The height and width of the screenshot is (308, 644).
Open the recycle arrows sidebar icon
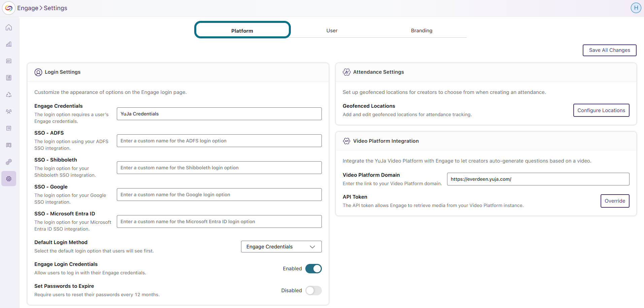[9, 95]
